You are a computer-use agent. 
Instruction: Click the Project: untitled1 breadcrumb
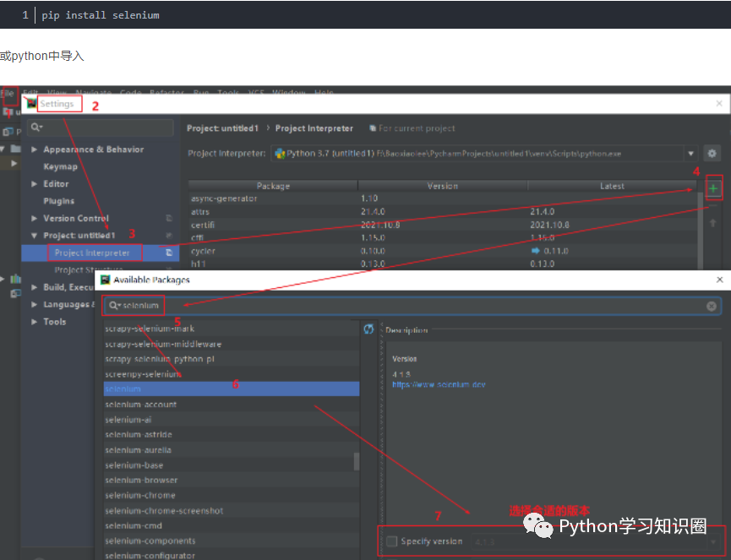(x=222, y=128)
